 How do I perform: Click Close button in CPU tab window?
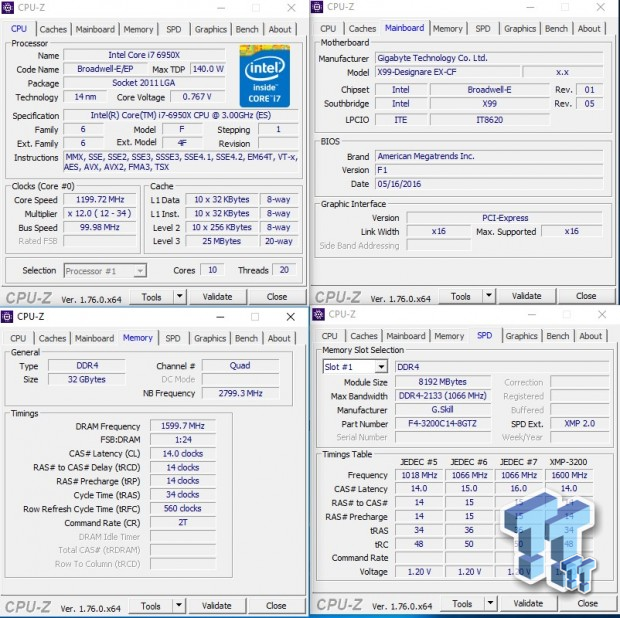click(x=277, y=297)
